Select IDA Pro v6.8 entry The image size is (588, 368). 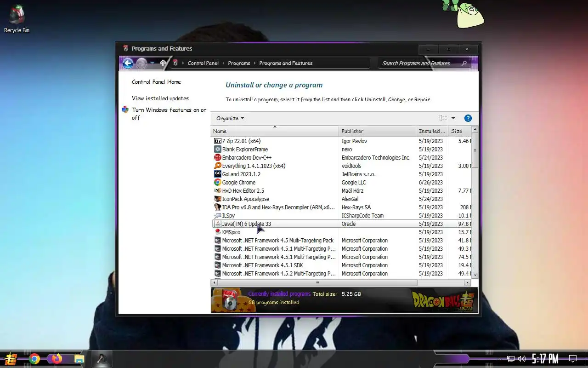[341, 207]
